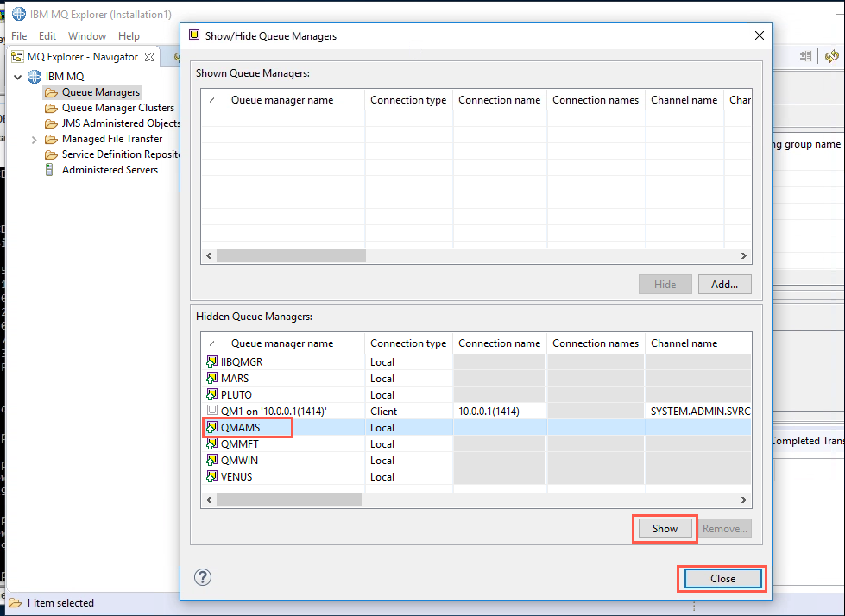The width and height of the screenshot is (845, 616).
Task: Switch to MQ Explorer - Navigator tab
Action: pyautogui.click(x=83, y=57)
